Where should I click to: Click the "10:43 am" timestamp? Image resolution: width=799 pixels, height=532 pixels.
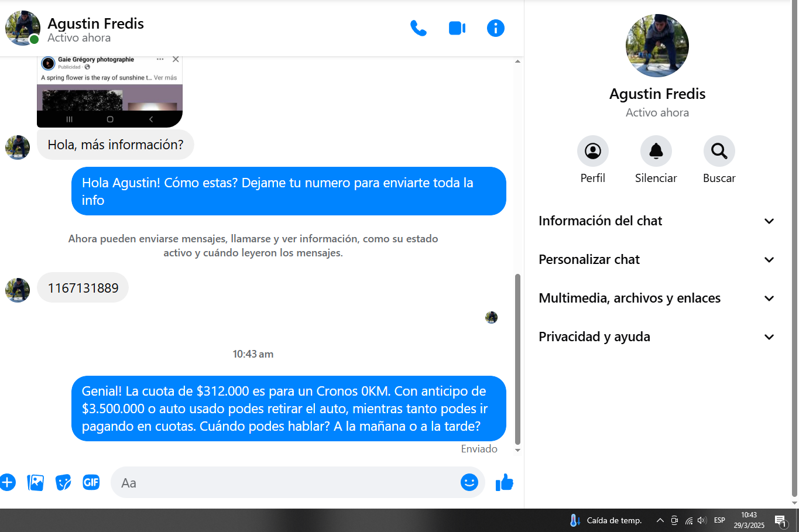(x=253, y=354)
